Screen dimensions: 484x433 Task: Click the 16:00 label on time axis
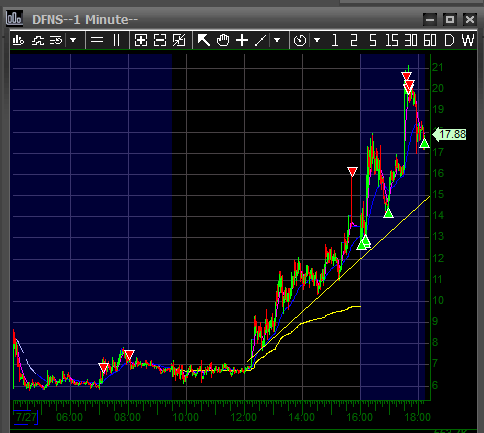coord(359,417)
